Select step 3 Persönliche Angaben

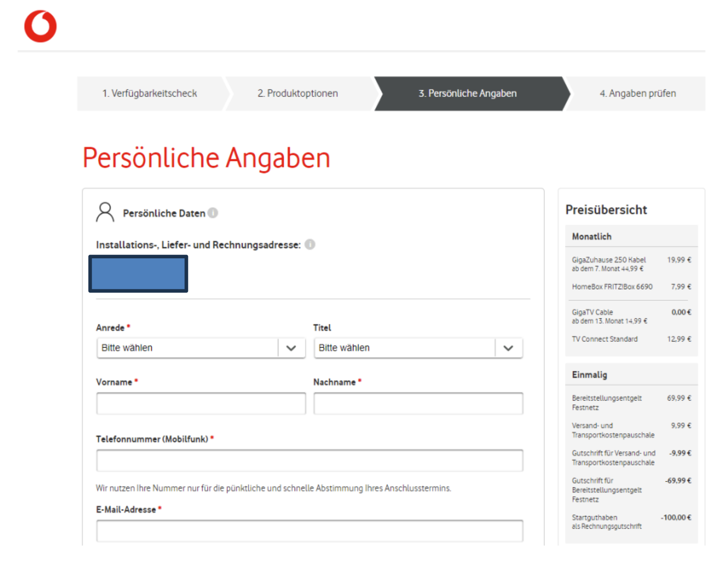(468, 93)
